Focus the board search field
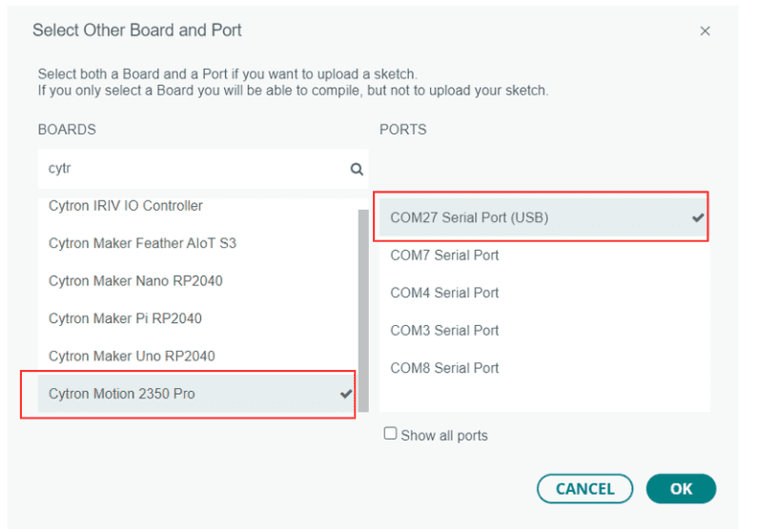759x532 pixels. pos(191,169)
